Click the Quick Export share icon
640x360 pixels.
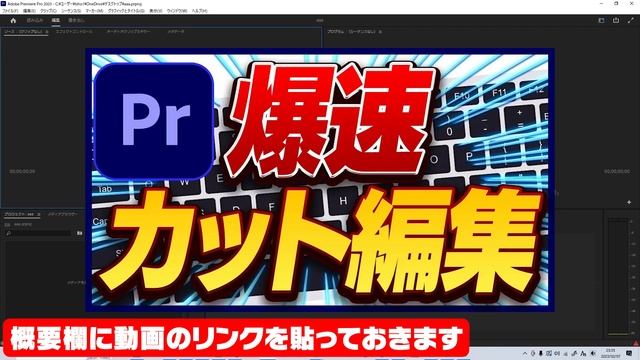616,20
